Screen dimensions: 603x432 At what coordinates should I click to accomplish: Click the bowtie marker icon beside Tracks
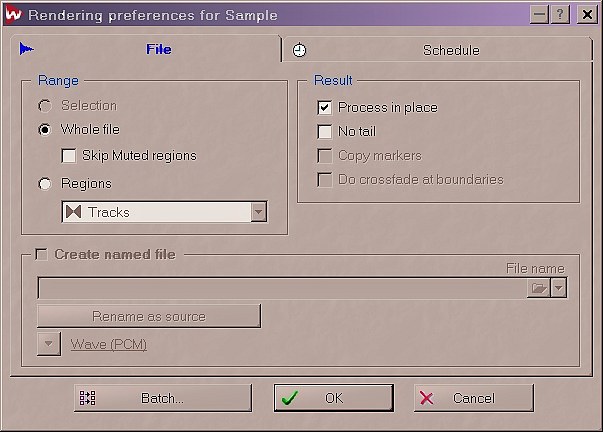coord(73,212)
